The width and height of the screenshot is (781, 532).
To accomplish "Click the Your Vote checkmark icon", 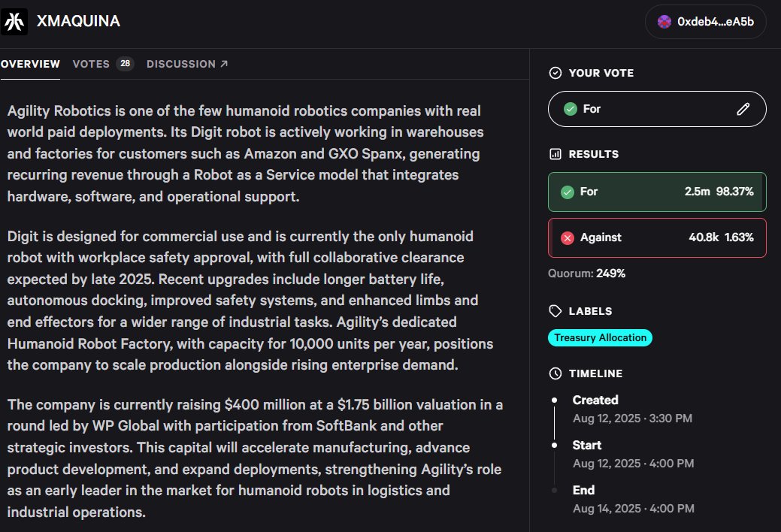I will 555,73.
